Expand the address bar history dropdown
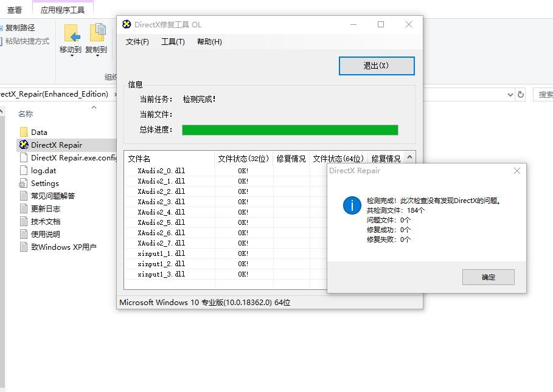This screenshot has width=553, height=392. [x=510, y=94]
